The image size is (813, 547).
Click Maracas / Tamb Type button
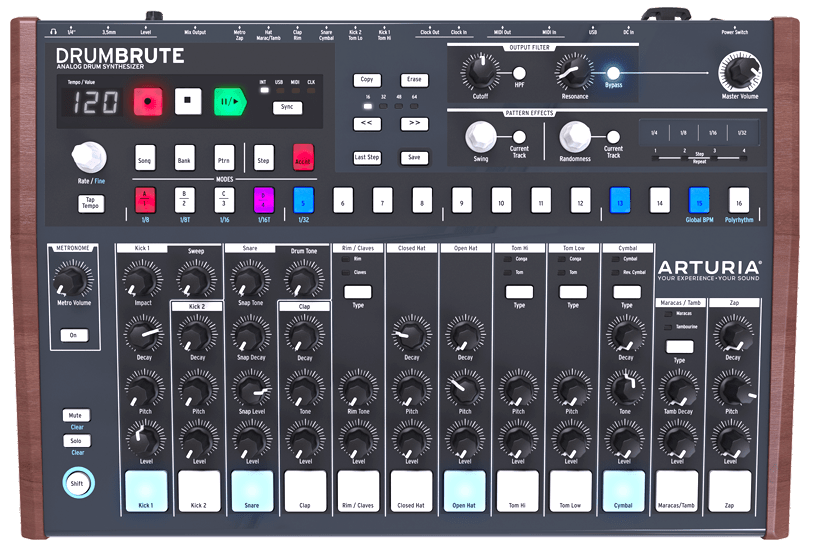coord(680,346)
